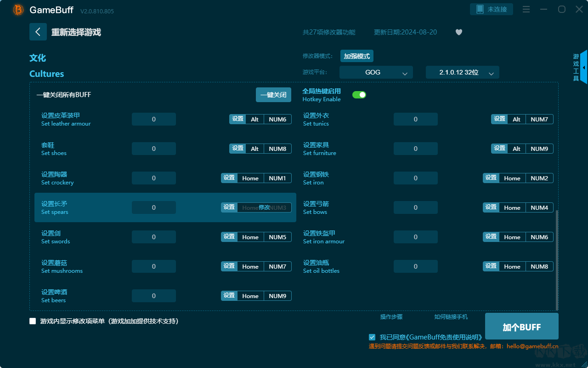Uncheck the 我已同意 disclaimer checkbox
This screenshot has height=368, width=588.
[372, 337]
